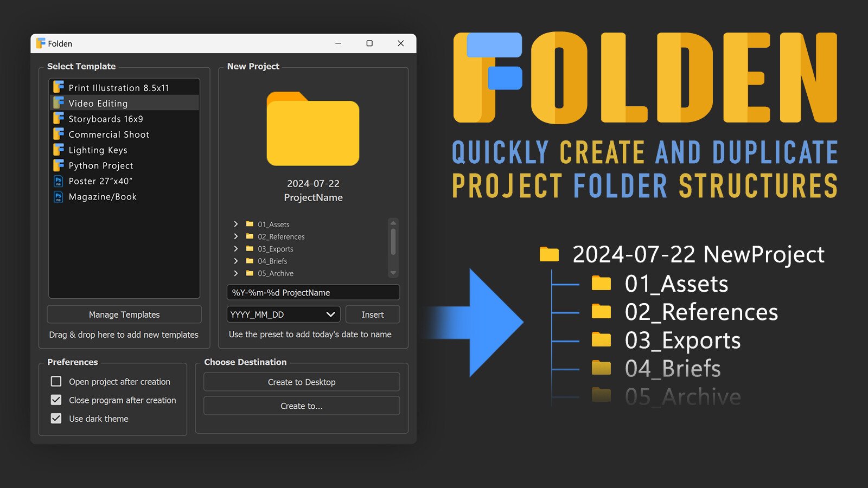Click the Magazine/Book Photoshop icon
Screen dimensions: 868x488
tap(59, 197)
